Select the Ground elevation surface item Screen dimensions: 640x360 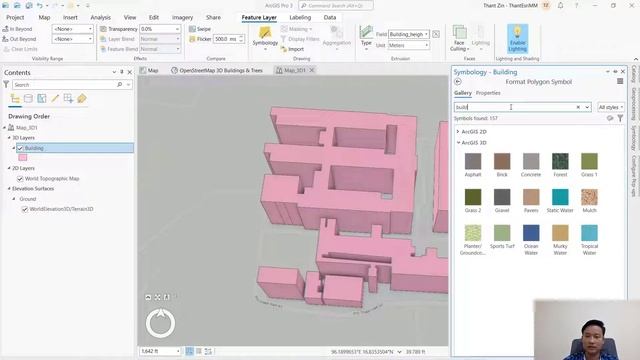(x=28, y=199)
